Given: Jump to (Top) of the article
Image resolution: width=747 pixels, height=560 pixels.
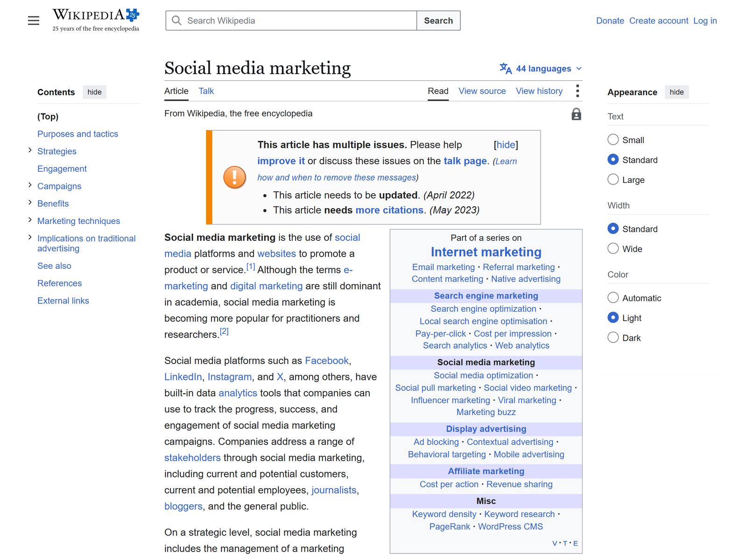Looking at the screenshot, I should 48,117.
